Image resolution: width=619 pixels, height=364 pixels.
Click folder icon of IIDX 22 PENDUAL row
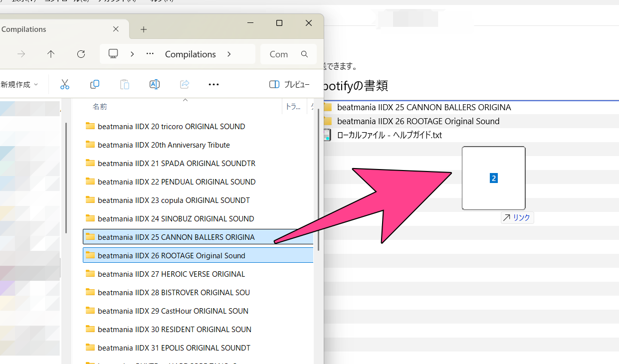click(90, 182)
